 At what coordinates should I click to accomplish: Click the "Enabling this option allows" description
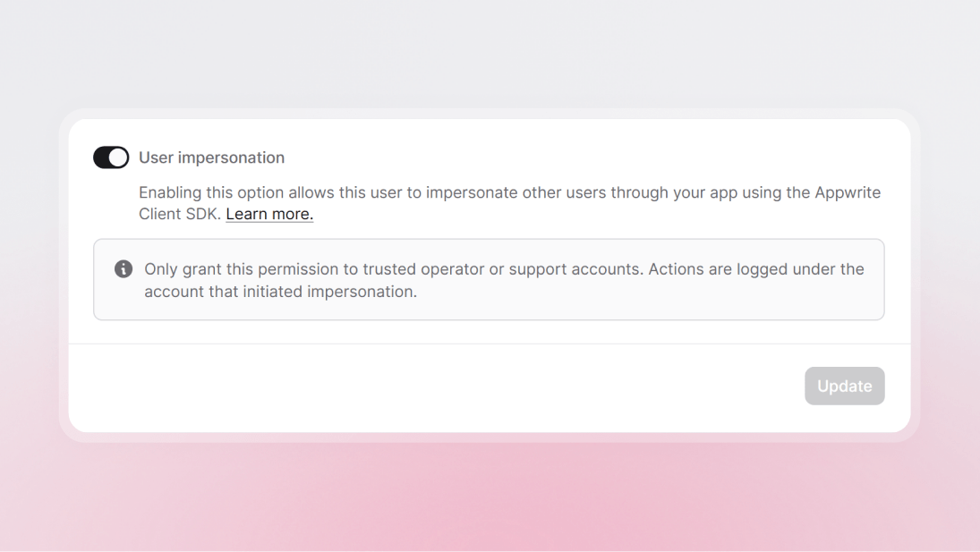pyautogui.click(x=237, y=192)
